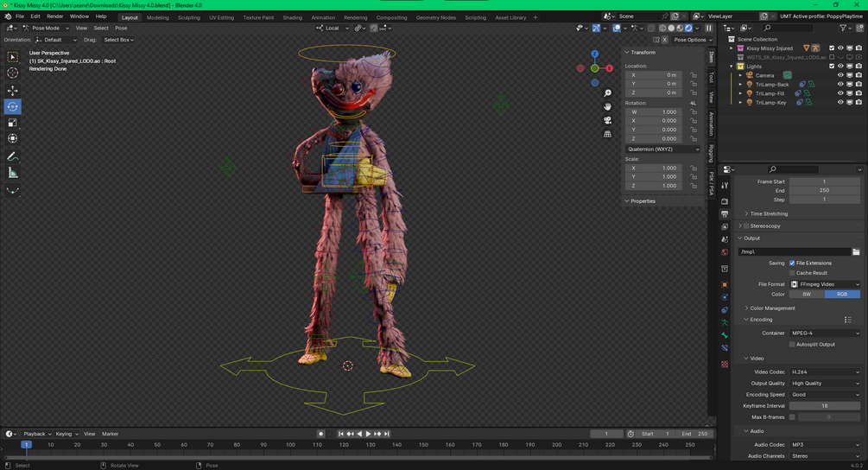
Task: Select the Annotate tool
Action: coord(12,156)
